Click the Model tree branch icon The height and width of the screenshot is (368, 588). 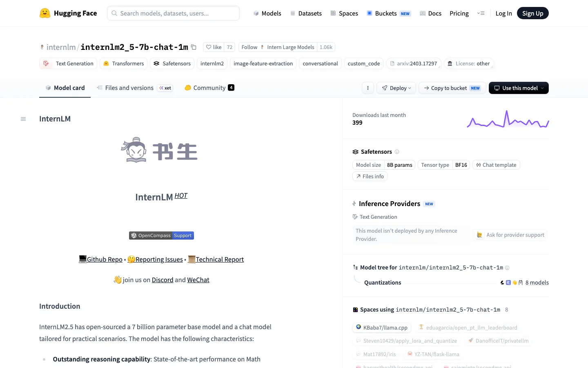pos(355,267)
